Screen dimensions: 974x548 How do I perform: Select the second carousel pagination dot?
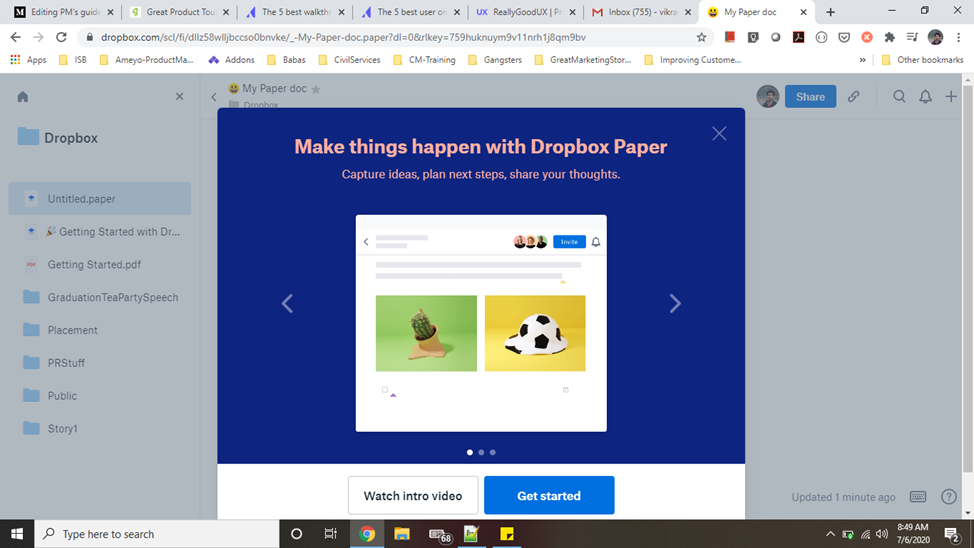(x=481, y=452)
